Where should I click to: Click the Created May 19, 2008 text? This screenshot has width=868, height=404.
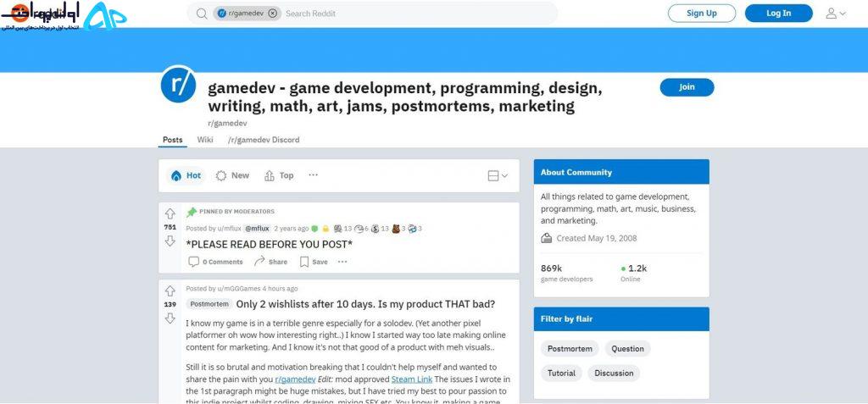point(597,238)
